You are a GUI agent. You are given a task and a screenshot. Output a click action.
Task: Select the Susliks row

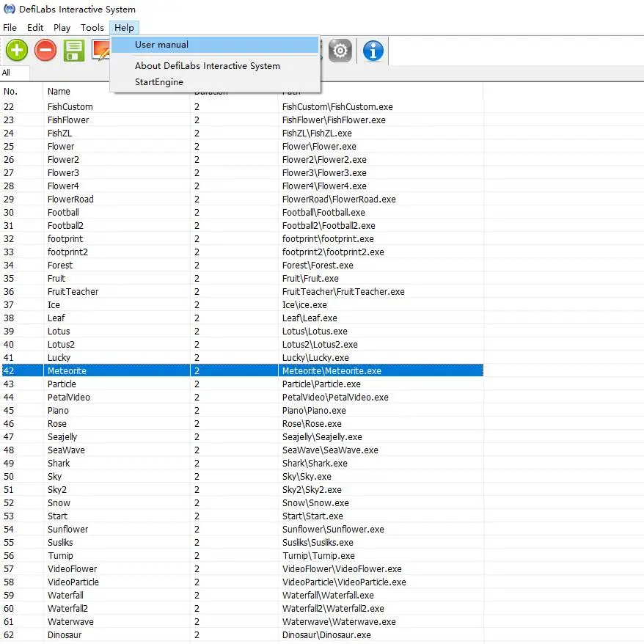tap(242, 543)
